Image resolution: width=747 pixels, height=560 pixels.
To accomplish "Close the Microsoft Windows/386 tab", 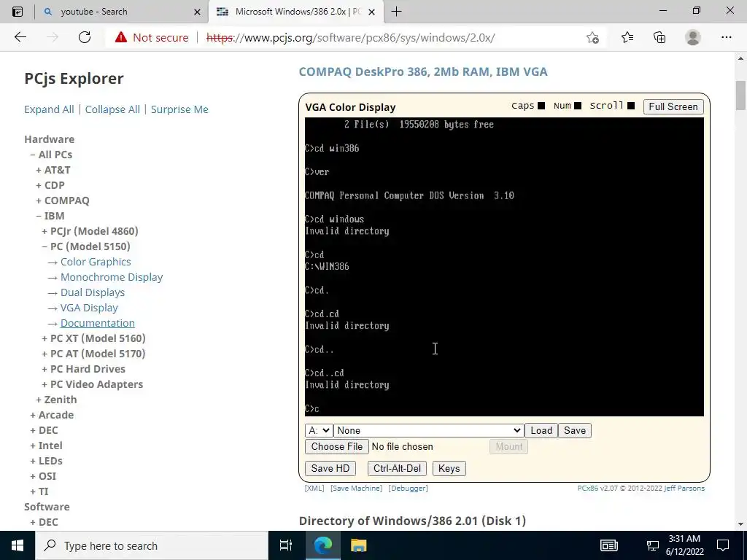I will tap(372, 12).
